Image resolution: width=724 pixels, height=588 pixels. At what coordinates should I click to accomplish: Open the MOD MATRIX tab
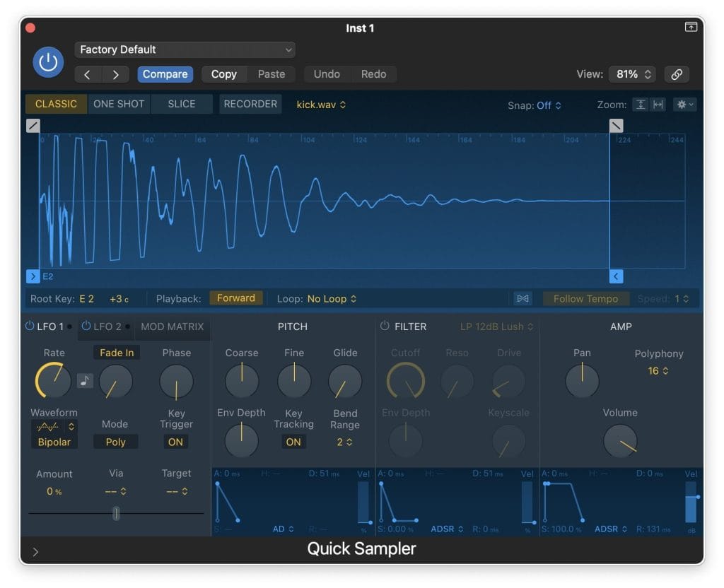click(172, 327)
